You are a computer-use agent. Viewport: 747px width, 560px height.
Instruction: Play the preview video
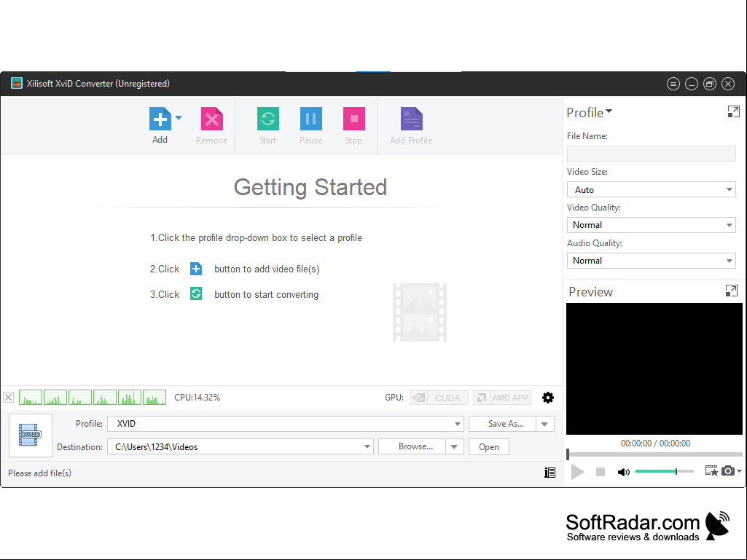(577, 472)
